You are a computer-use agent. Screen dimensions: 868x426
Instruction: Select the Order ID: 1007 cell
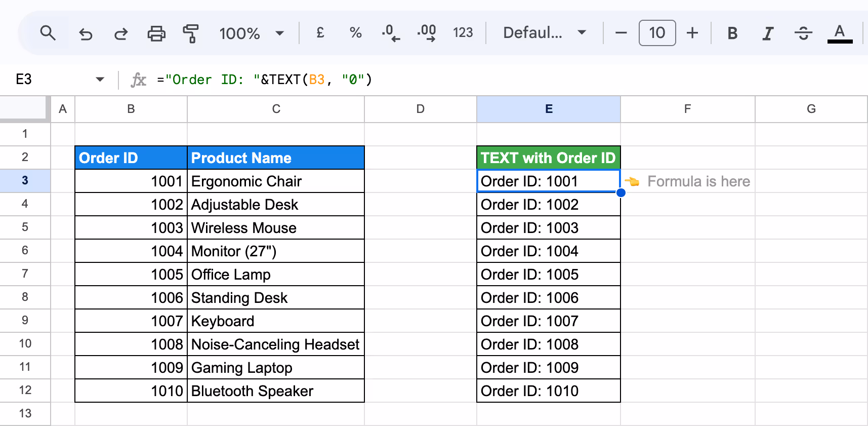click(549, 321)
